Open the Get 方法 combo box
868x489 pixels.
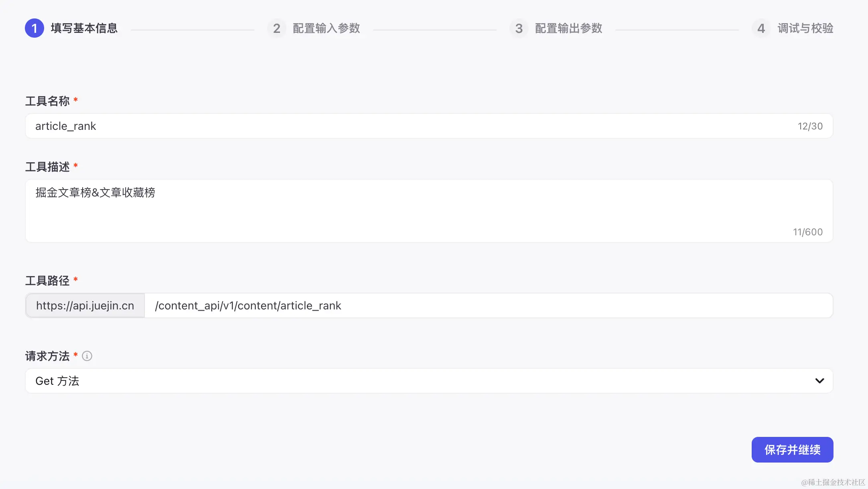pos(401,381)
